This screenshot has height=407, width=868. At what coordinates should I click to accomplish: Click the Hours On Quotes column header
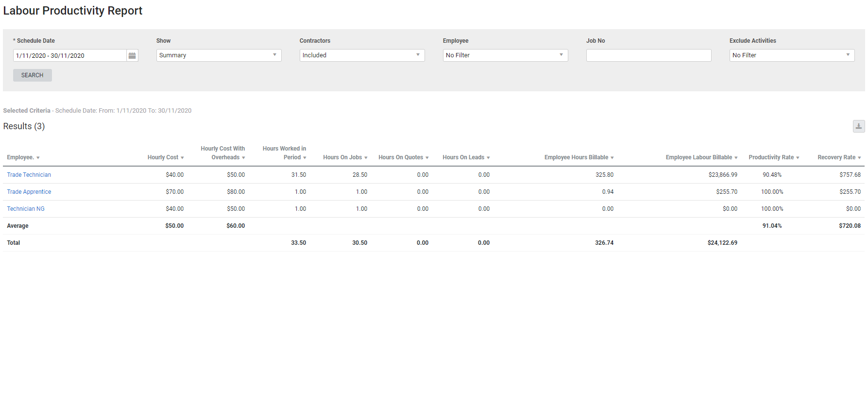(x=401, y=157)
